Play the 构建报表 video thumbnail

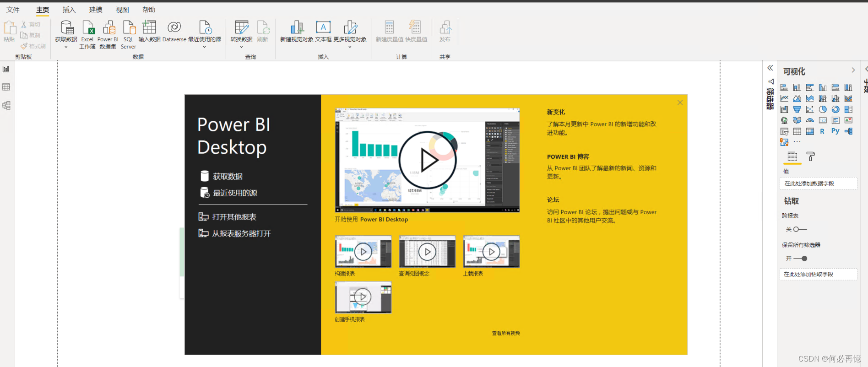[363, 252]
